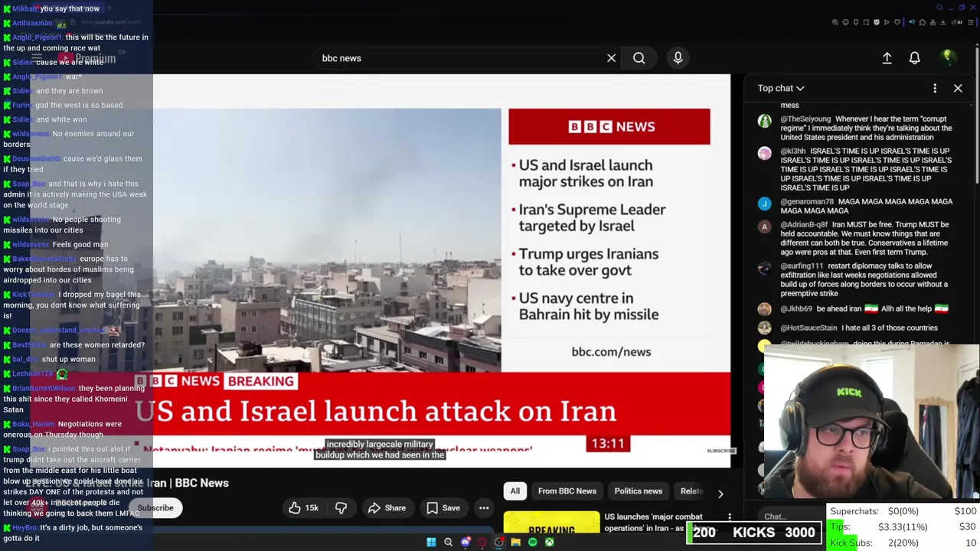The height and width of the screenshot is (551, 980).
Task: Click the browser toolbar heart bookmark icon
Action: pyautogui.click(x=897, y=22)
